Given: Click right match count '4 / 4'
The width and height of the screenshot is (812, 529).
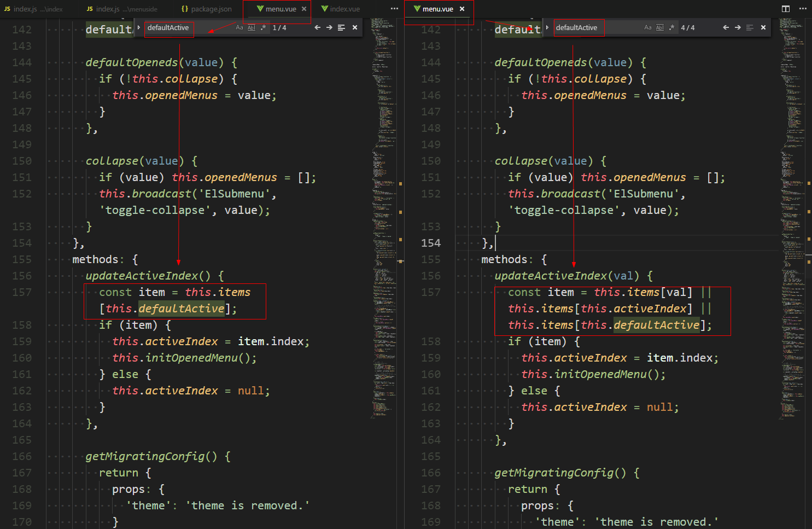Looking at the screenshot, I should (688, 27).
